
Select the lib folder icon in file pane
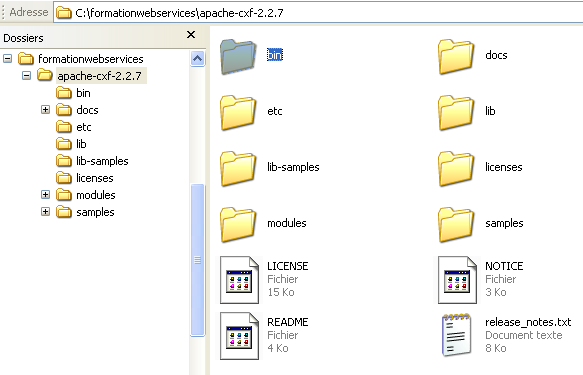pos(456,112)
